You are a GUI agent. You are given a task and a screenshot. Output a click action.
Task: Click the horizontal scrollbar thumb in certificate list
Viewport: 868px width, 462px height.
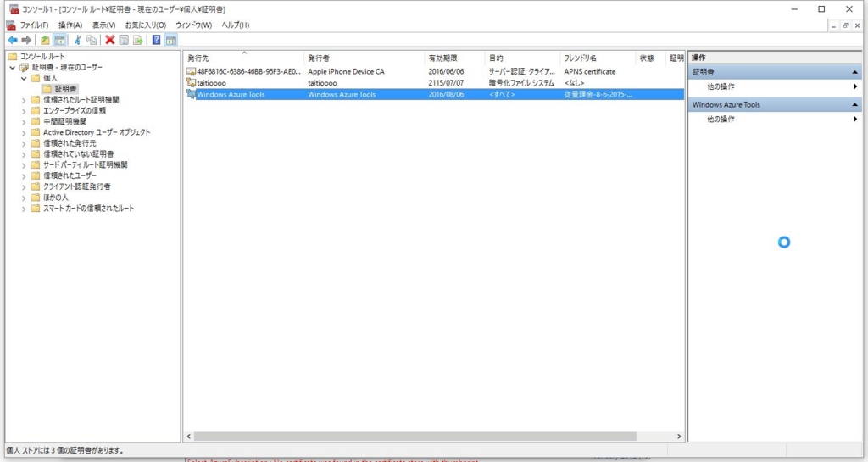[415, 436]
